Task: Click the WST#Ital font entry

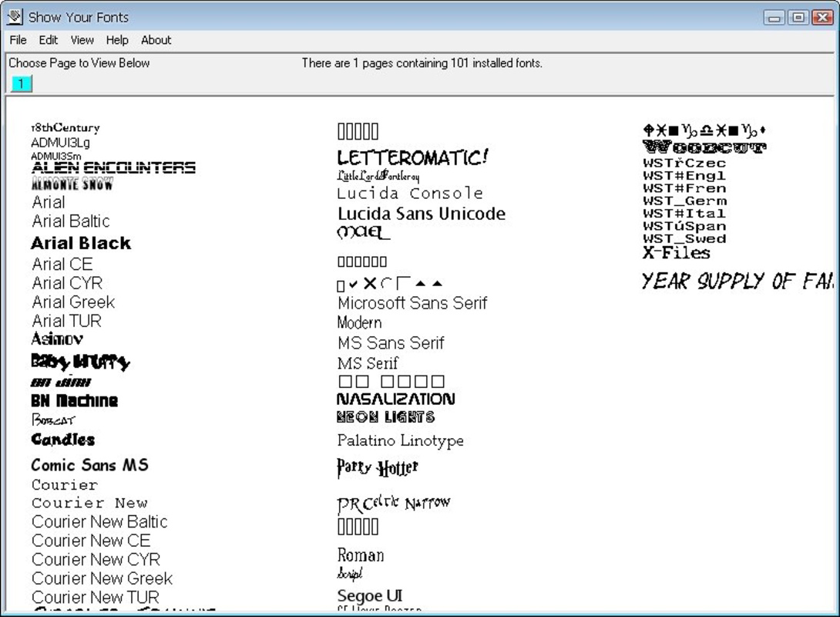Action: [x=684, y=214]
